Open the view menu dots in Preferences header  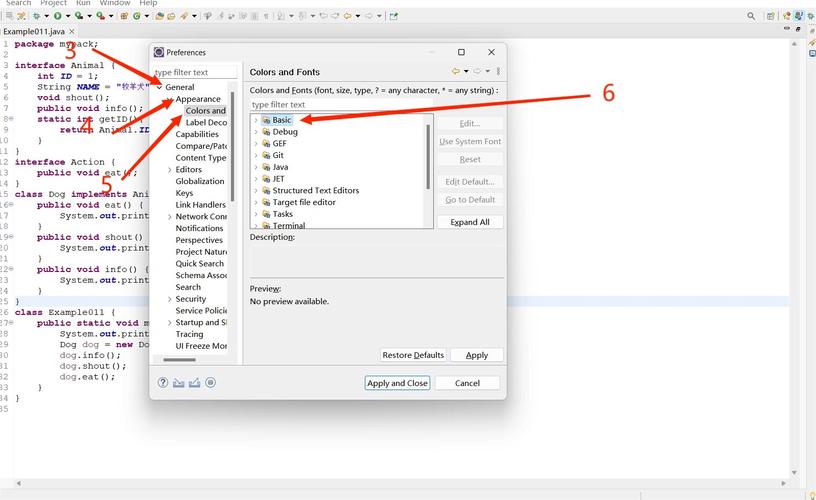(498, 72)
